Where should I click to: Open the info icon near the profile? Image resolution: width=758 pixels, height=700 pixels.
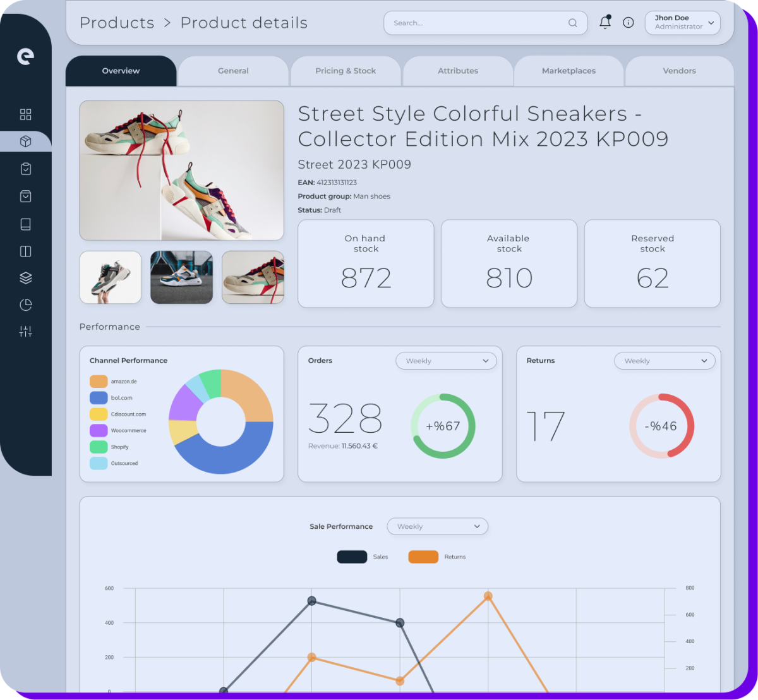point(628,22)
